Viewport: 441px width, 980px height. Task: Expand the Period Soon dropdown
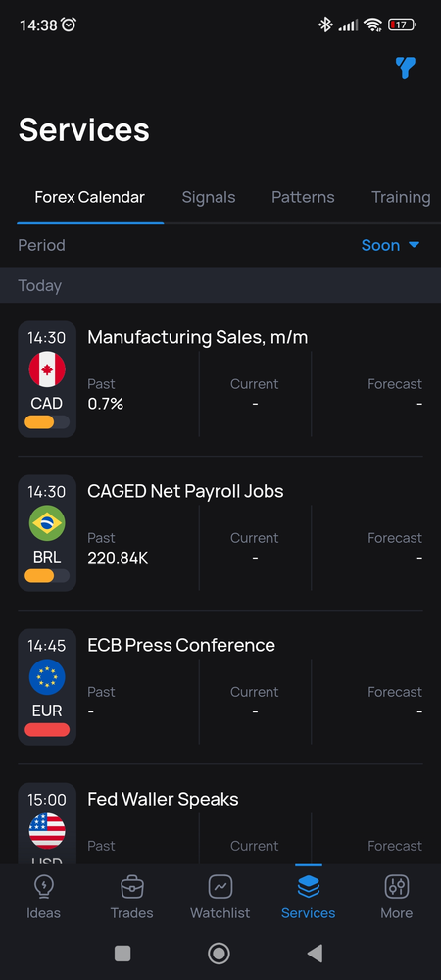click(x=390, y=245)
